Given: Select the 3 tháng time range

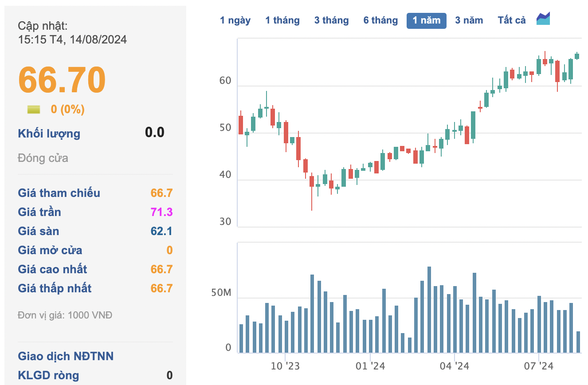Looking at the screenshot, I should (332, 20).
